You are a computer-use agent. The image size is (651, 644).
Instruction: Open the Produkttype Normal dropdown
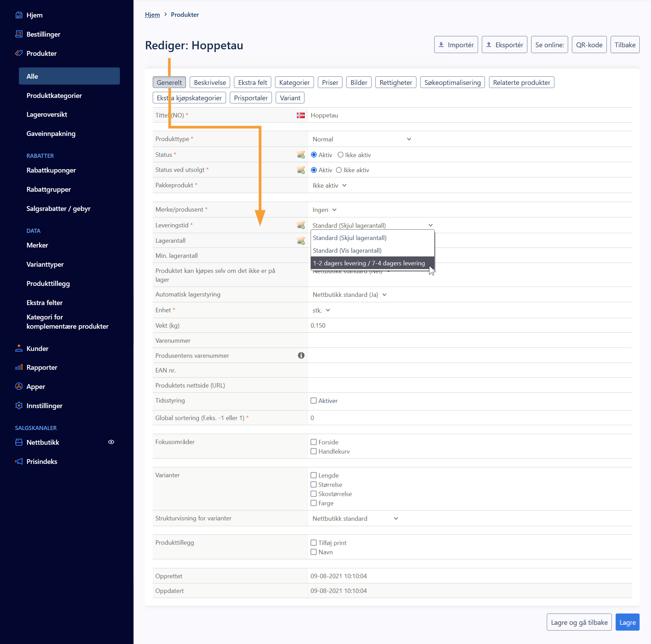(x=362, y=139)
